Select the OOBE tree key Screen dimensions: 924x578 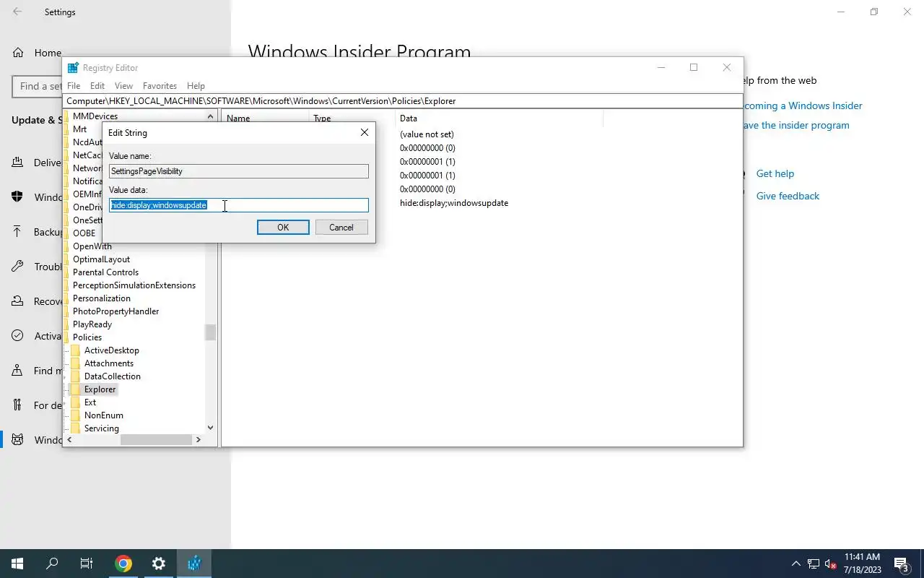click(84, 233)
